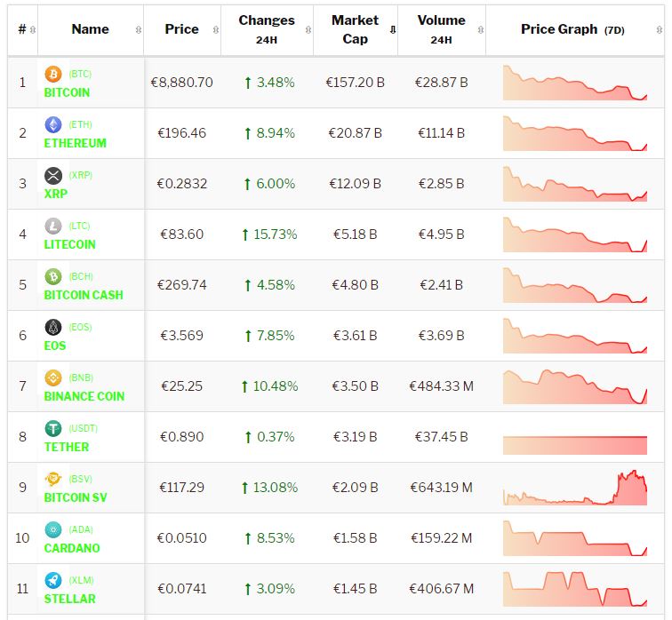Sort by Changes 24H column header

(x=266, y=29)
